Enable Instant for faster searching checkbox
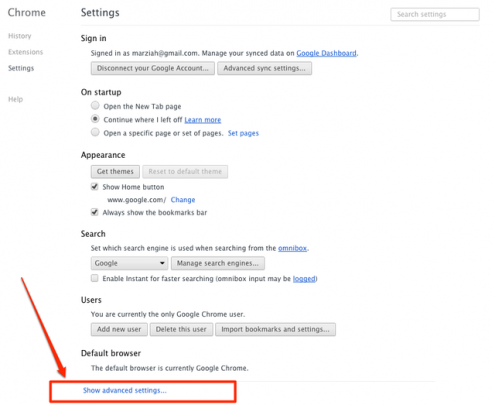This screenshot has height=405, width=495. pos(95,278)
